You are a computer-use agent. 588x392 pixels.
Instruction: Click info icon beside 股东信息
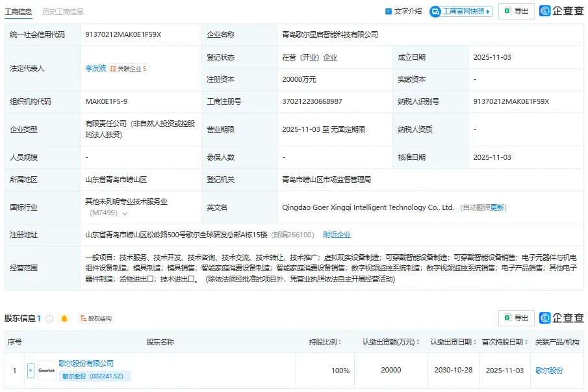click(x=49, y=319)
